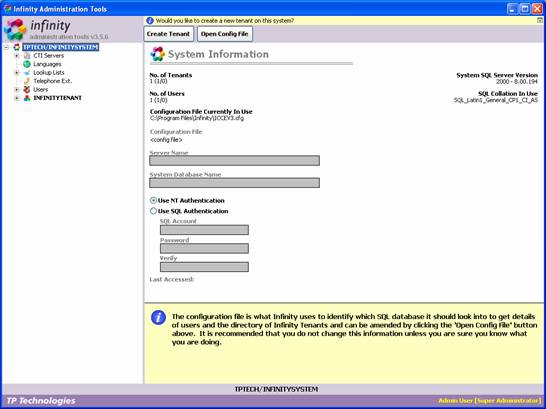Viewport: 546px width, 409px height.
Task: Expand the Lookup Lists node
Action: [17, 72]
